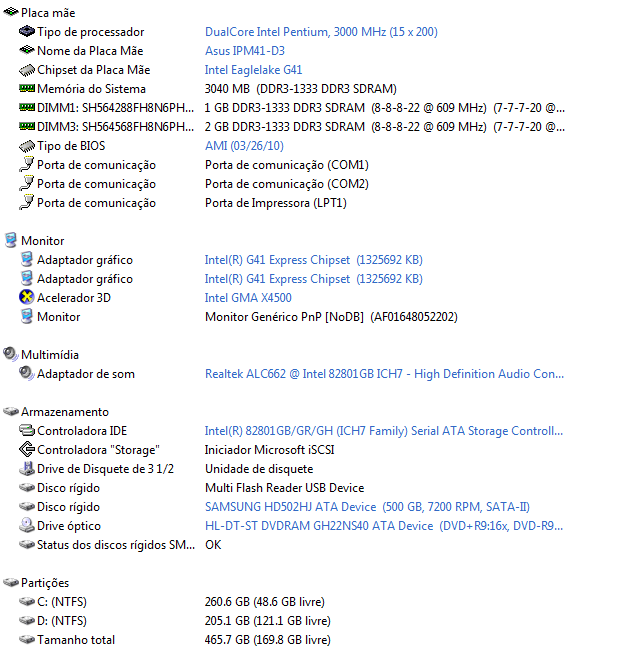Click the Tamanho total drive icon
The height and width of the screenshot is (664, 624).
[x=27, y=639]
